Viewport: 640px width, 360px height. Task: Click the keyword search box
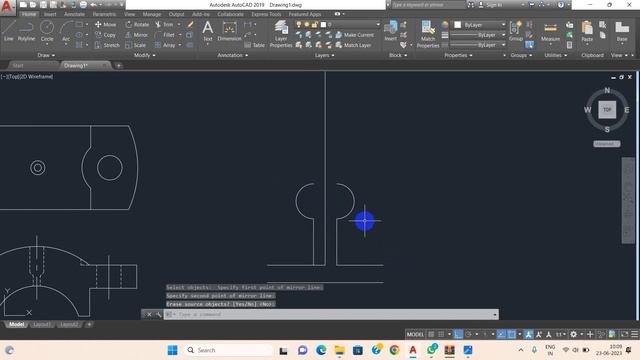(x=429, y=5)
